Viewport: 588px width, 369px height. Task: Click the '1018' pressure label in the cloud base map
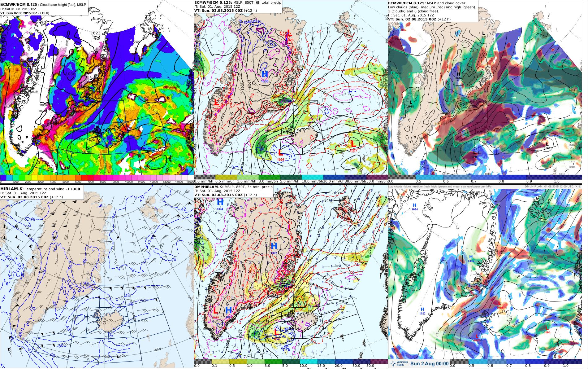22,102
